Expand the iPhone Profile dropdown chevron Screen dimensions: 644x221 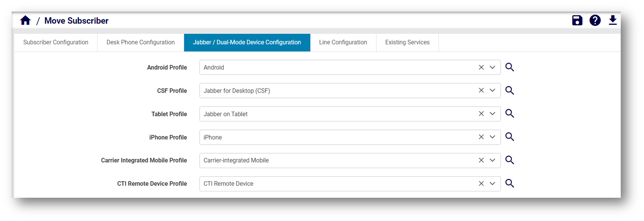(492, 137)
